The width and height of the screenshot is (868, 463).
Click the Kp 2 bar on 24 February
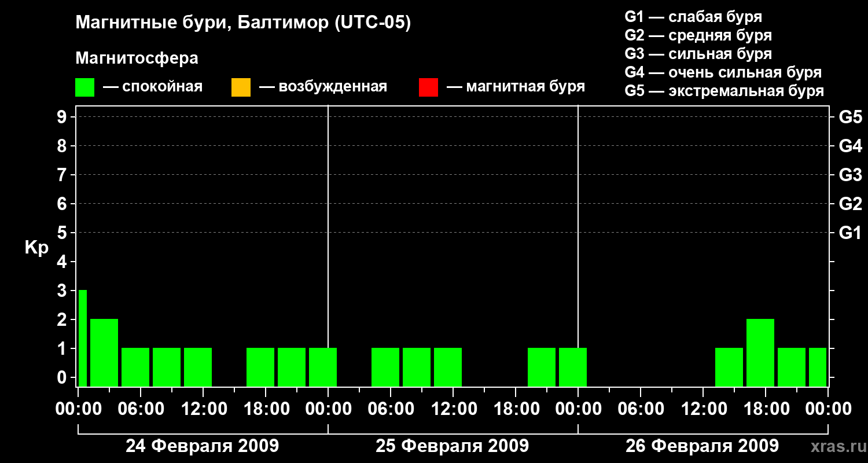point(104,352)
